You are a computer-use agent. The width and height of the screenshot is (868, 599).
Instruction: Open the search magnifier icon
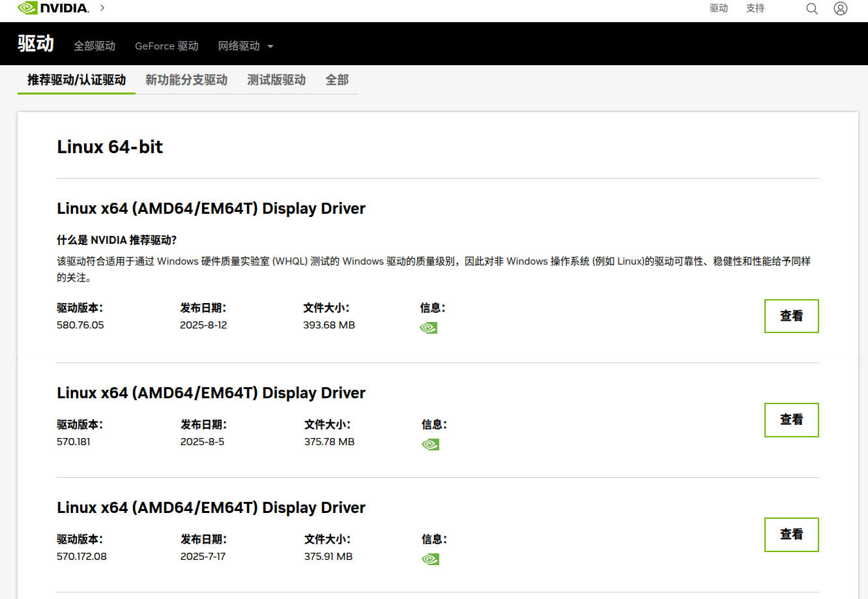click(812, 8)
